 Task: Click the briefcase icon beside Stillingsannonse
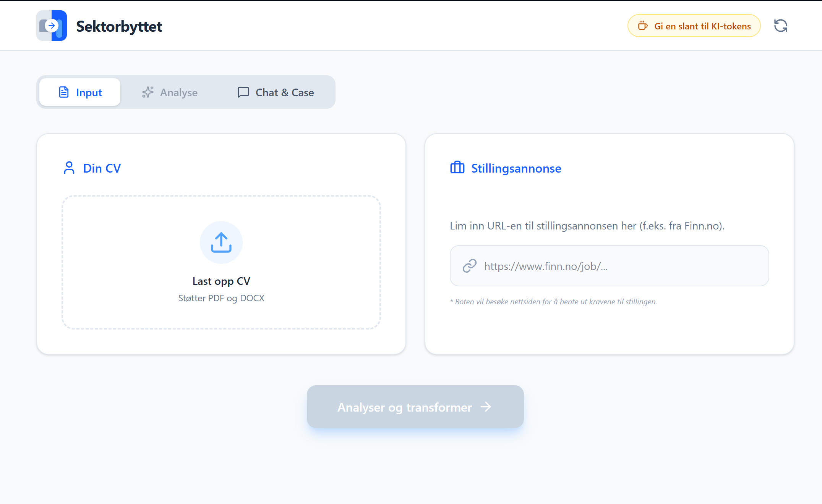[457, 168]
